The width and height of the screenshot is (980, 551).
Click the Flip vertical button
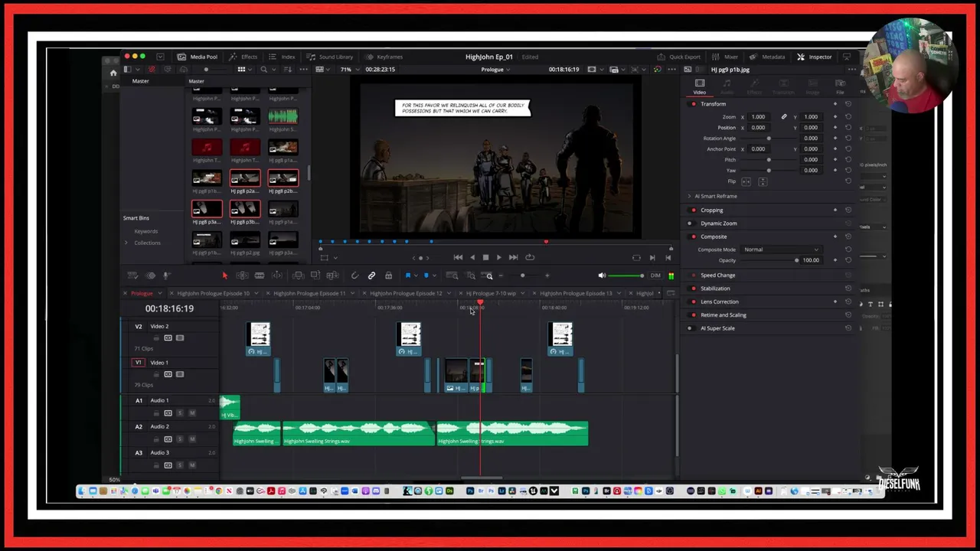click(762, 181)
